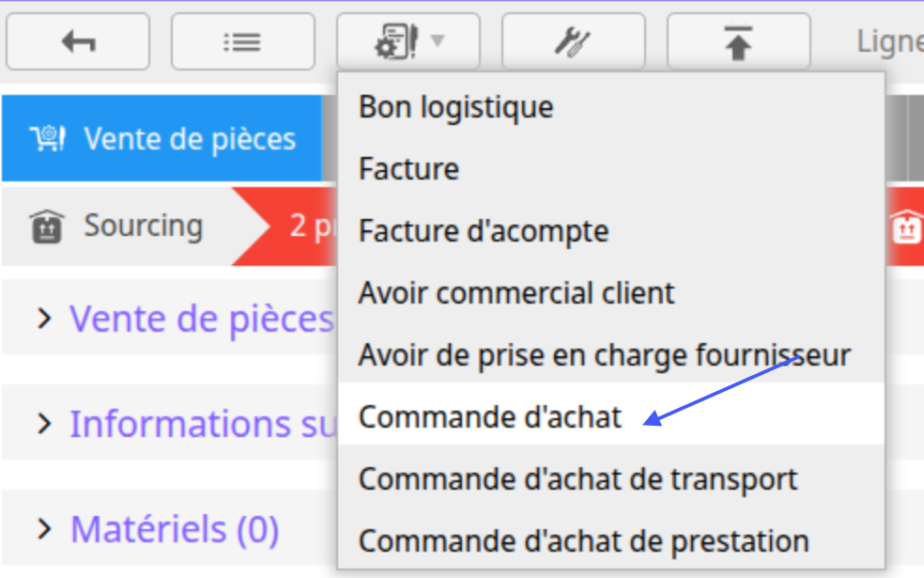Click the document generation gear icon

pos(397,41)
